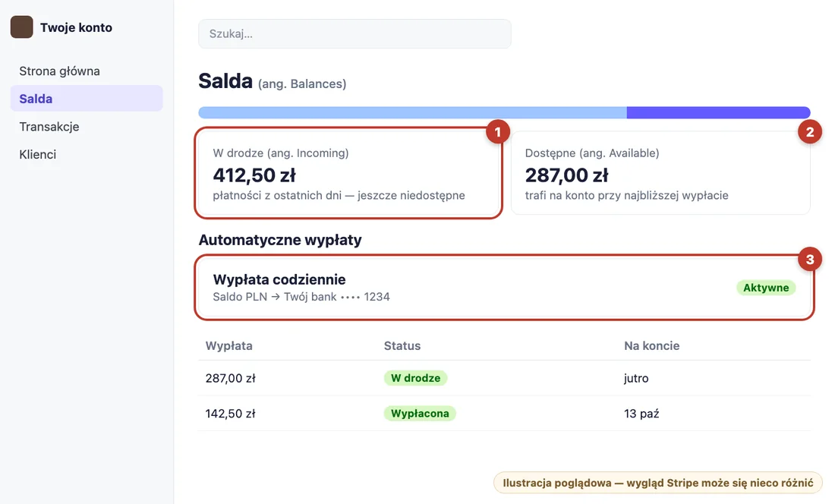This screenshot has height=504, width=835.
Task: Click the 287,00 zł amount in Dostępne card
Action: tap(566, 175)
